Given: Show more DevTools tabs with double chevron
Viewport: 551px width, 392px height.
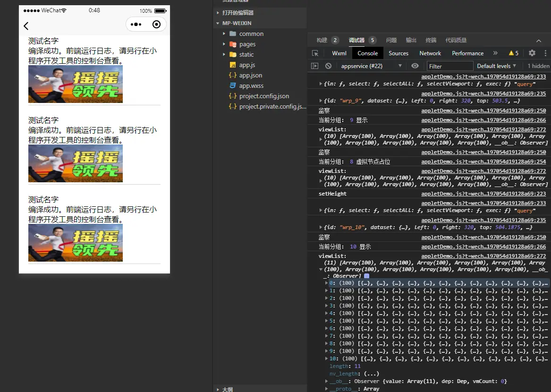Looking at the screenshot, I should 495,53.
